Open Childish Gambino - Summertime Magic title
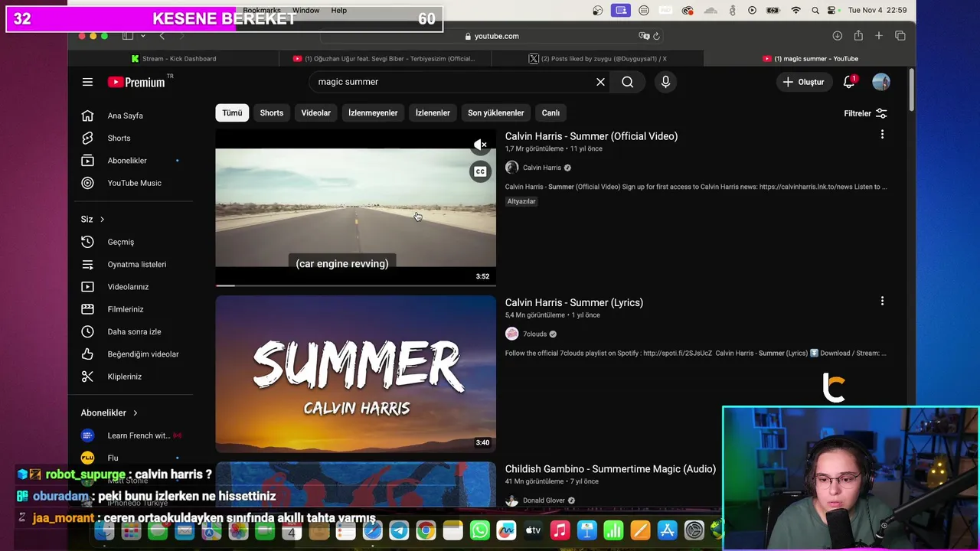980x551 pixels. point(610,469)
